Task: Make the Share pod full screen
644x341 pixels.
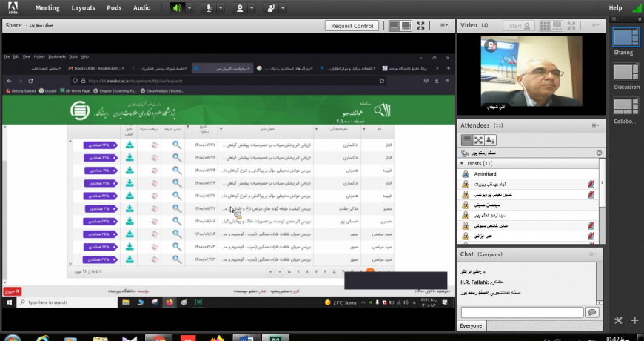Action: click(420, 25)
